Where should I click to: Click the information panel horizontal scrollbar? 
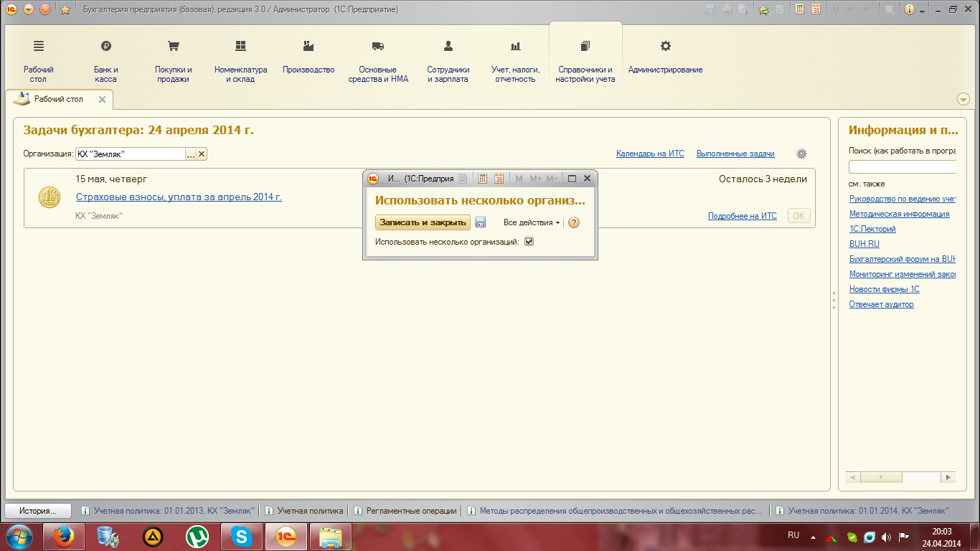click(900, 477)
